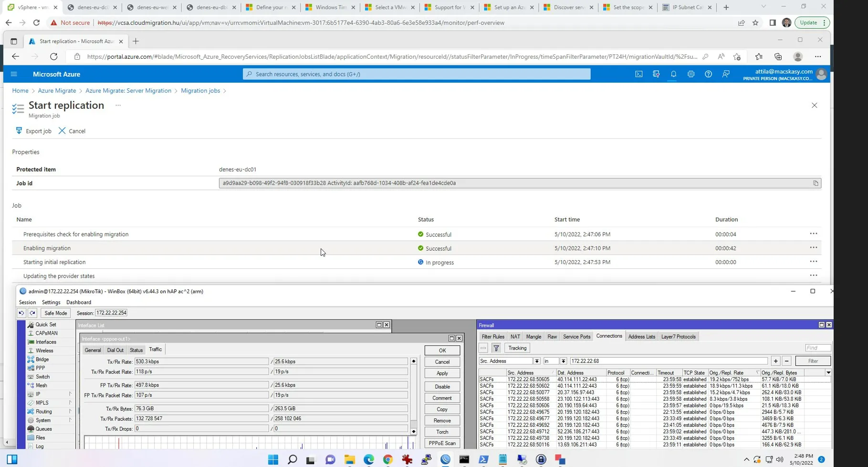Open File Explorer from the taskbar
Viewport: 868px width, 467px height.
coord(350,460)
